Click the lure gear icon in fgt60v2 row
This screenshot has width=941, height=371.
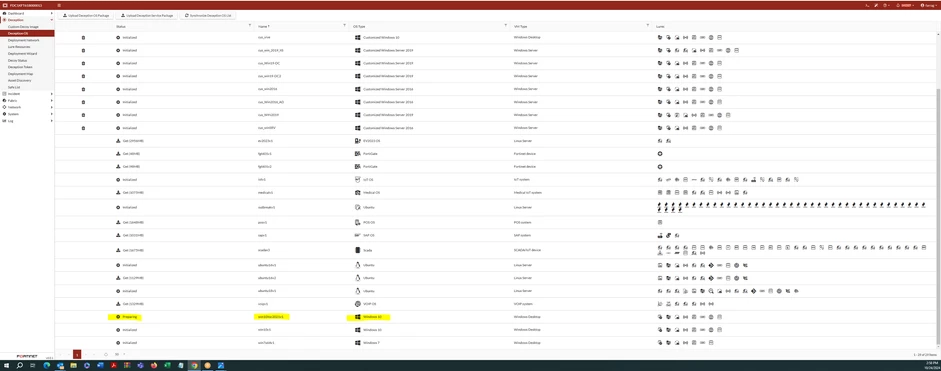click(x=660, y=166)
